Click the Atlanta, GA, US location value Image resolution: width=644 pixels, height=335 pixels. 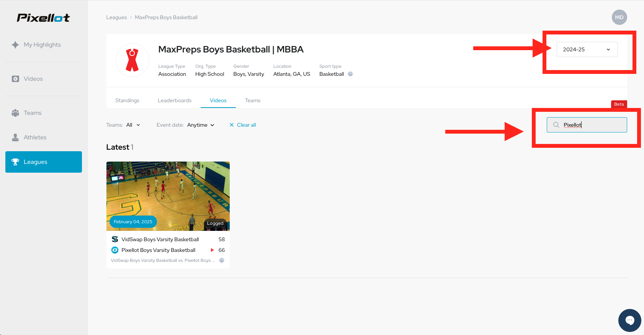coord(292,74)
